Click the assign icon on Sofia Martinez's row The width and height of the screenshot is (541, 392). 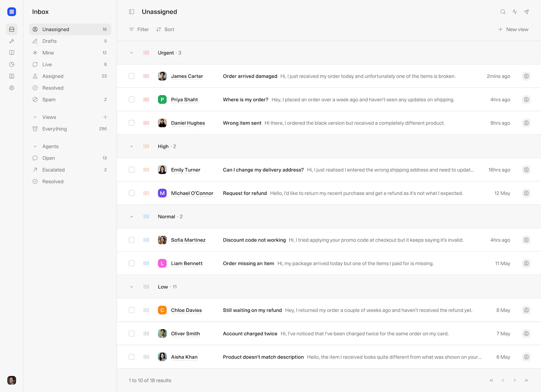(x=526, y=240)
